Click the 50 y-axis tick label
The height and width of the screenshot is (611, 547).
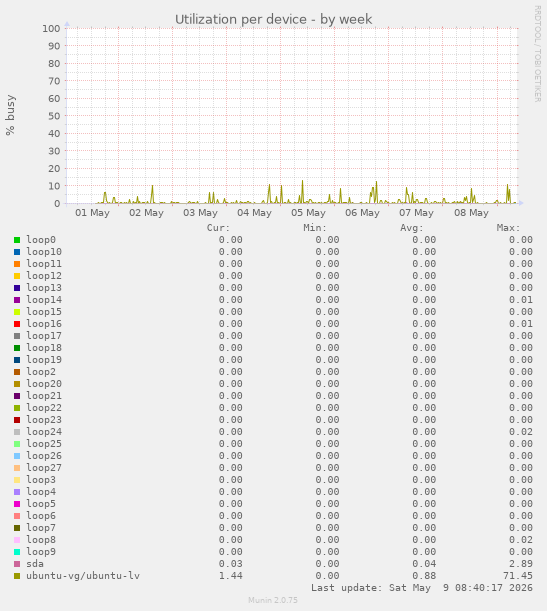coord(54,116)
